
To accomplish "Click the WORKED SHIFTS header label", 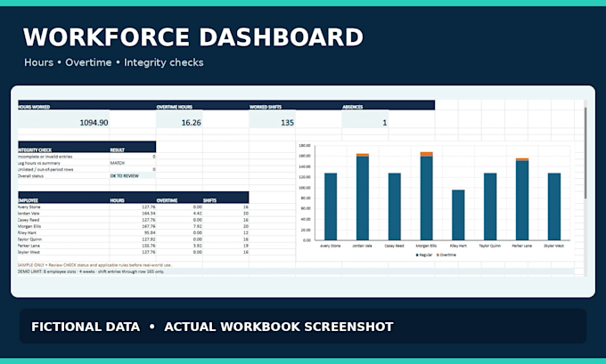I will [266, 107].
